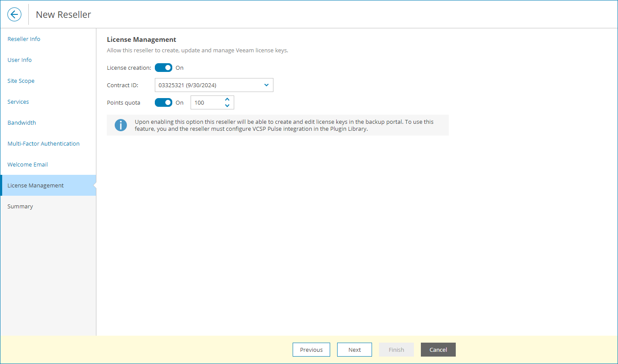
Task: Open the Bandwidth configuration step
Action: [x=21, y=122]
